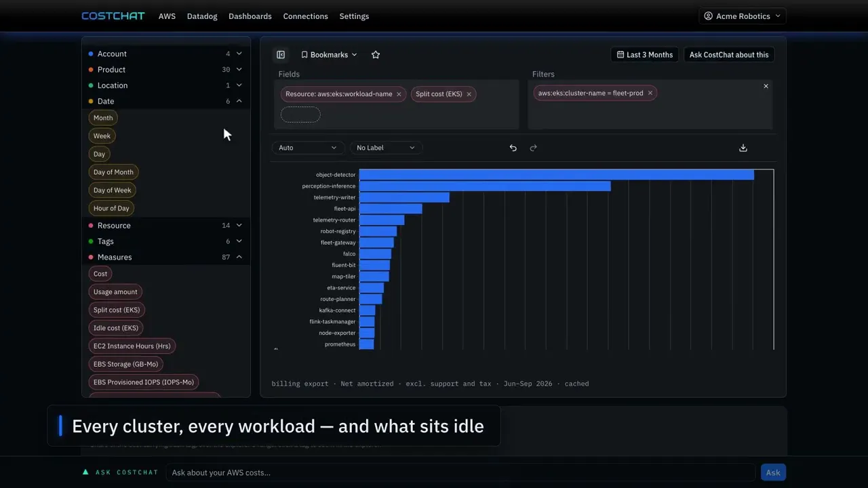868x488 pixels.
Task: Select the Usage amount measure
Action: 115,292
